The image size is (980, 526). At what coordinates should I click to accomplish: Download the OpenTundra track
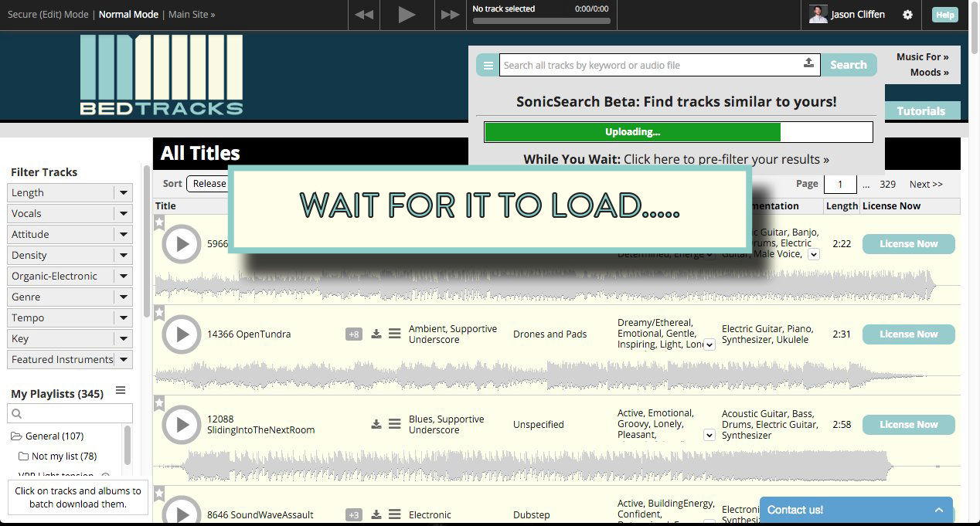click(376, 334)
